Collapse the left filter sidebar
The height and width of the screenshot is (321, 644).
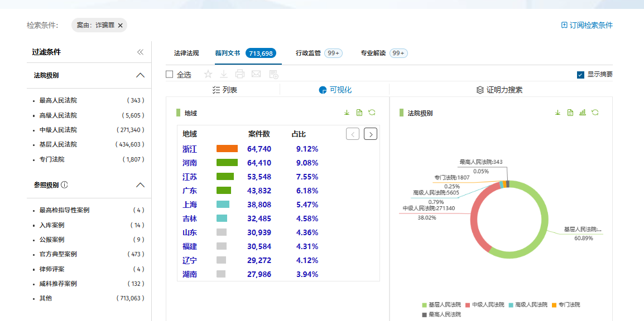pos(141,51)
